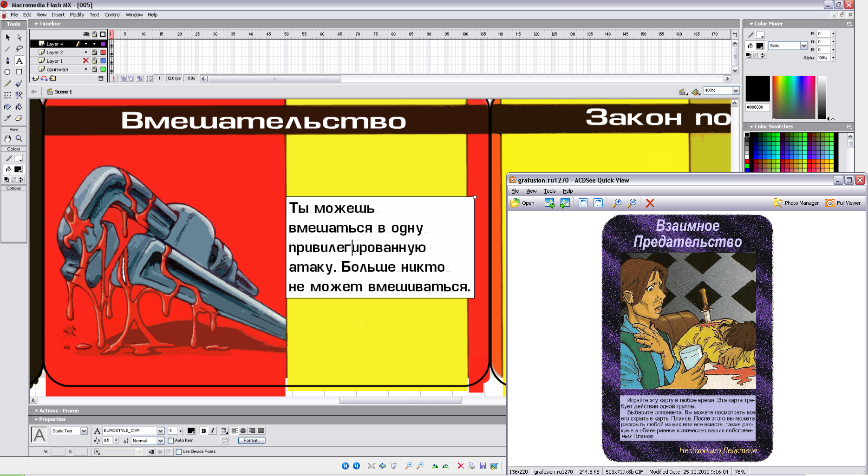Click ACDSee red delete X icon
Viewport: 868px width, 476px height.
pyautogui.click(x=650, y=203)
